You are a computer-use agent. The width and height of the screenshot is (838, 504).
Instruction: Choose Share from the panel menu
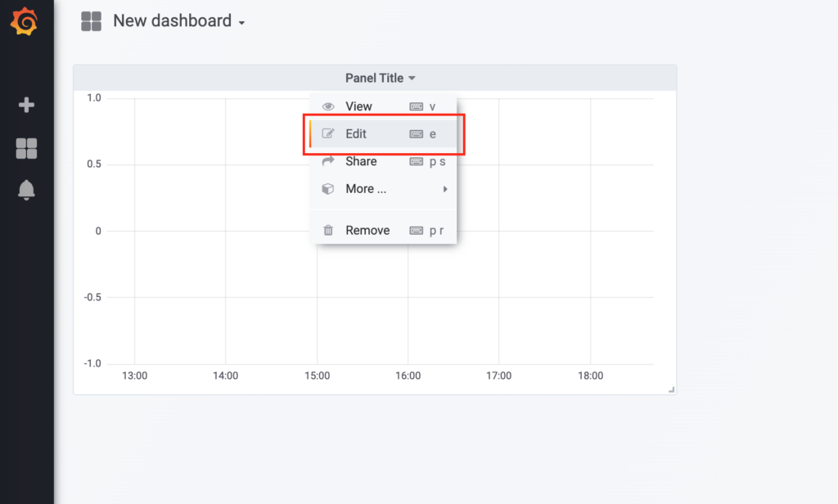383,161
